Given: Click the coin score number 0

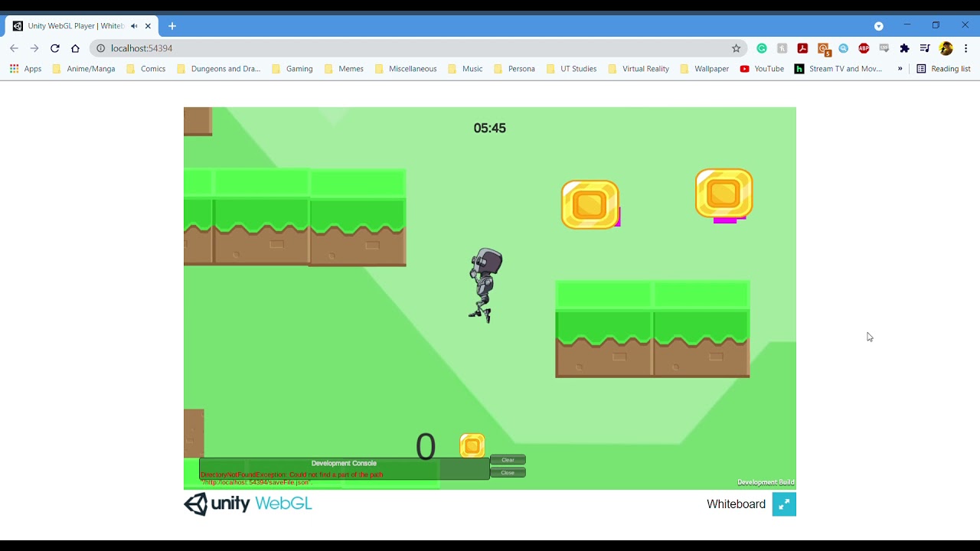Looking at the screenshot, I should (x=426, y=447).
